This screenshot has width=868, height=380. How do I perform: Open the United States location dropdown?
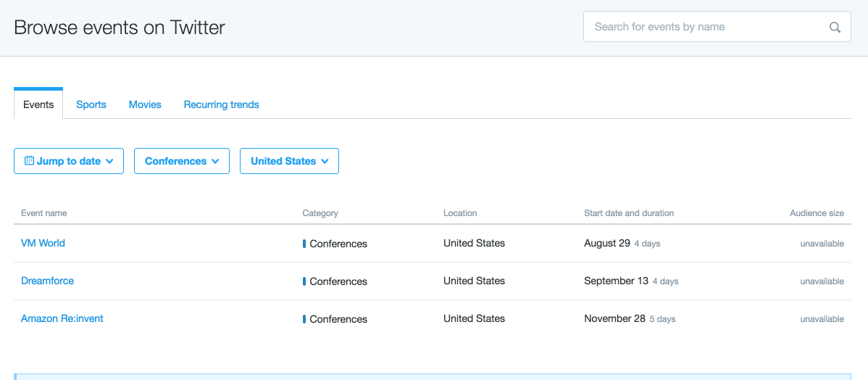(289, 161)
